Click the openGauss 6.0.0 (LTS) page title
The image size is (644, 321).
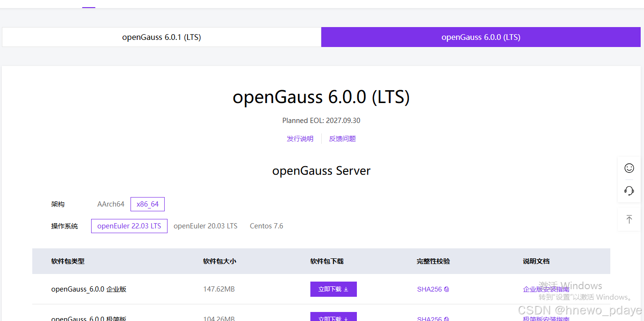[321, 97]
